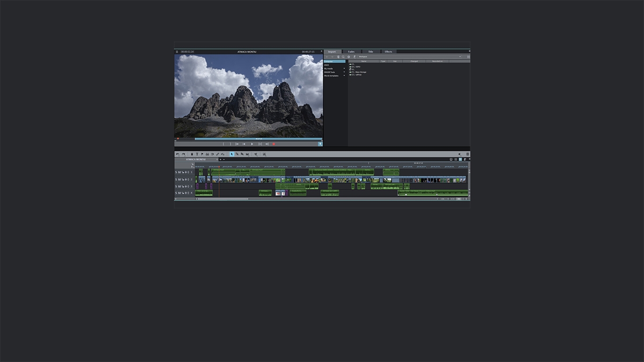This screenshot has width=644, height=362.
Task: Open the G:\ - safmaz drive
Action: (355, 74)
